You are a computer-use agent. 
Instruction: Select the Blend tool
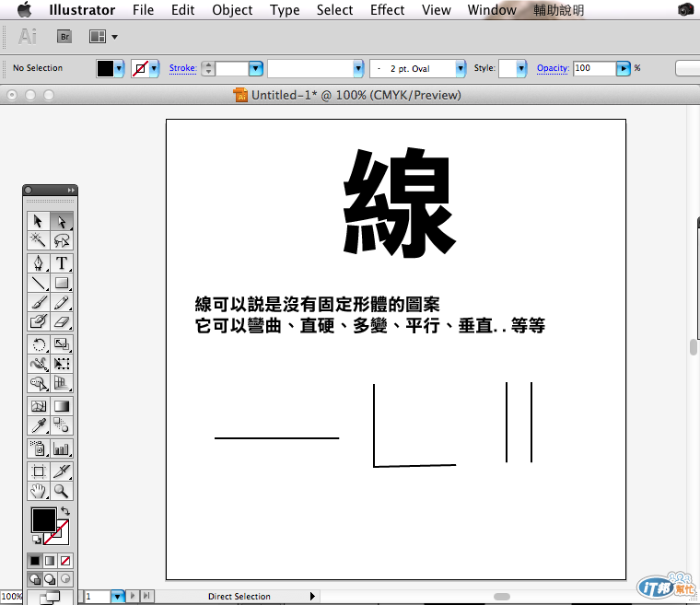[x=62, y=425]
